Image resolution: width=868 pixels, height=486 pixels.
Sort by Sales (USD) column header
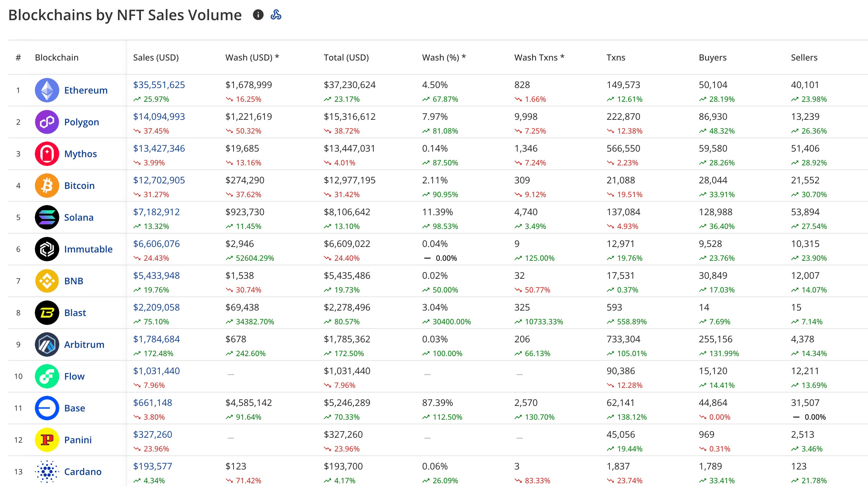(156, 58)
